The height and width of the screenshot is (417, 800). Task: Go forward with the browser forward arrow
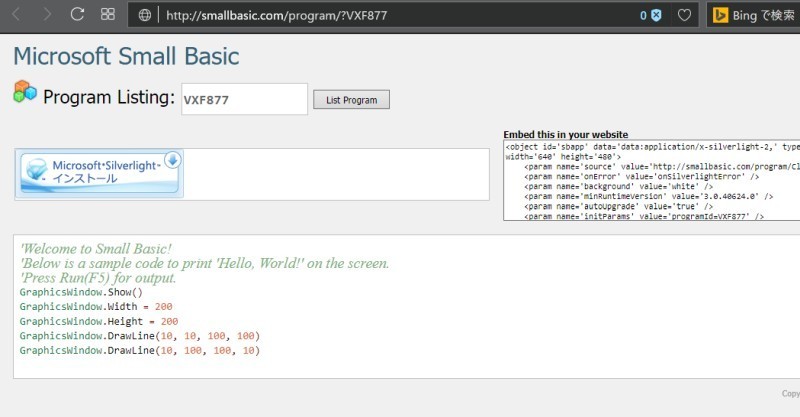47,15
